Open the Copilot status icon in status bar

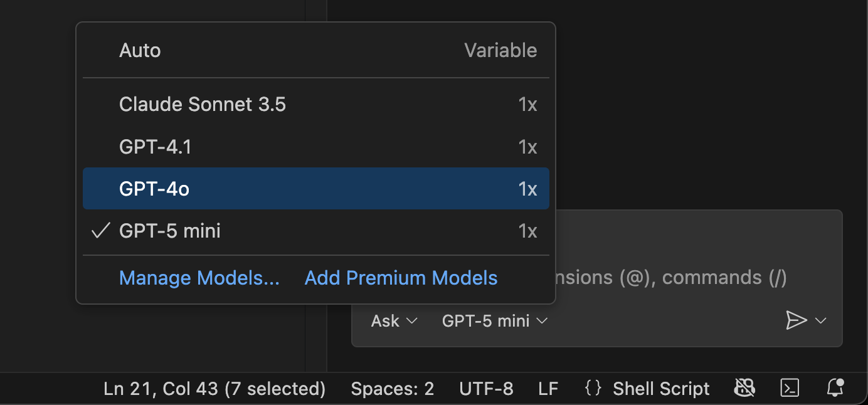744,388
